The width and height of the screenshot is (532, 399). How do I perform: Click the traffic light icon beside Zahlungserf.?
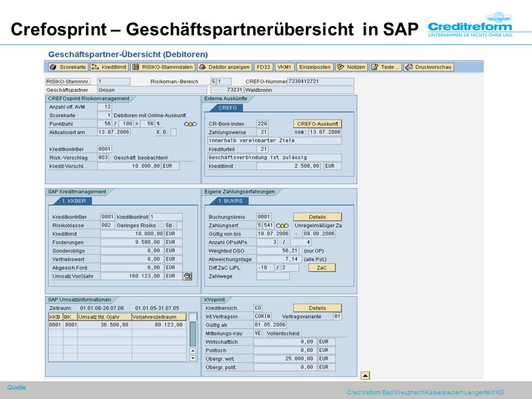pos(282,226)
